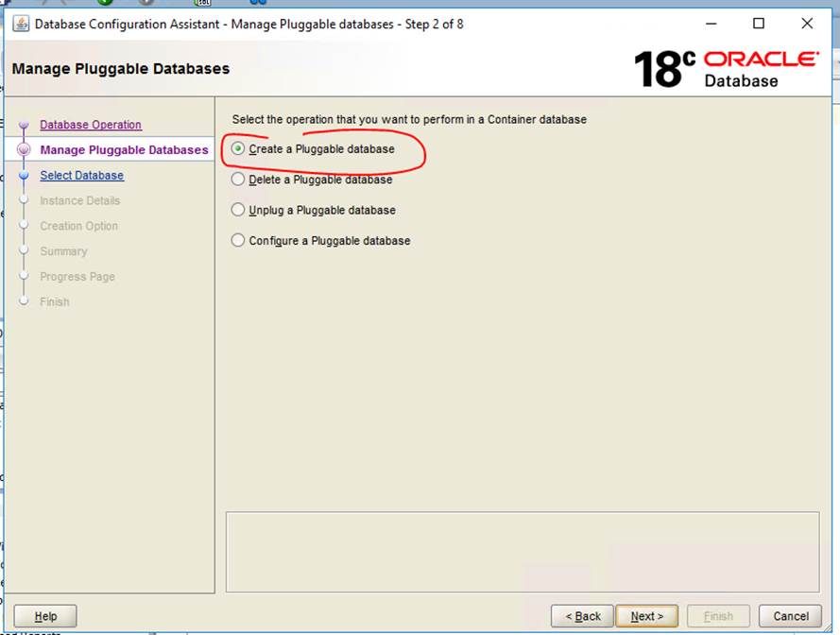Minimize the Database Configuration Assistant window
This screenshot has width=840, height=635.
click(x=711, y=24)
